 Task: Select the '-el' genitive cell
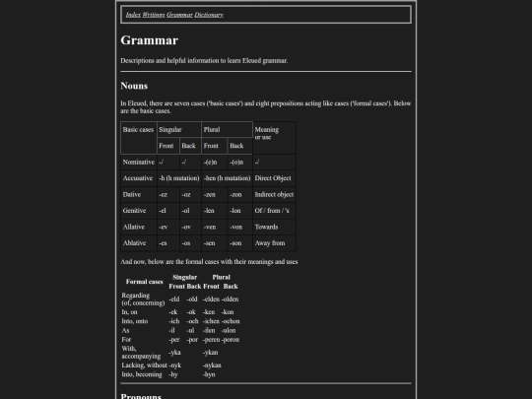168,211
